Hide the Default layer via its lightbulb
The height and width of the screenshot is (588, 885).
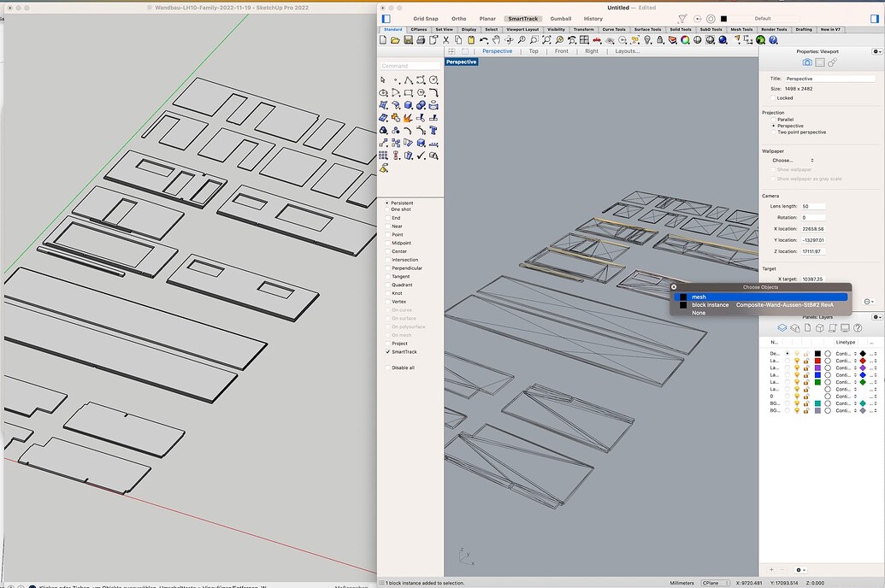tap(798, 353)
